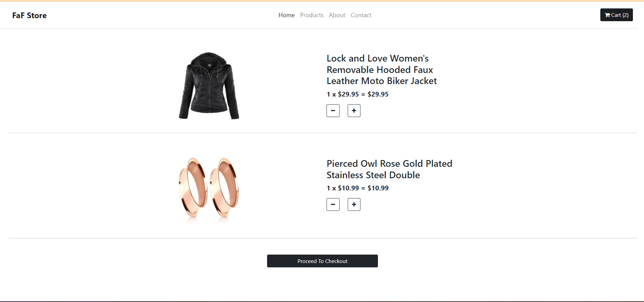The image size is (644, 302).
Task: Decrease quantity of the Biker Jacket
Action: coord(333,111)
